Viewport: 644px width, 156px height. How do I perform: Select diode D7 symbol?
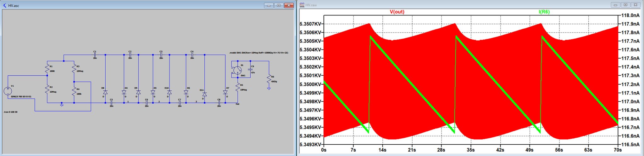coord(225,92)
